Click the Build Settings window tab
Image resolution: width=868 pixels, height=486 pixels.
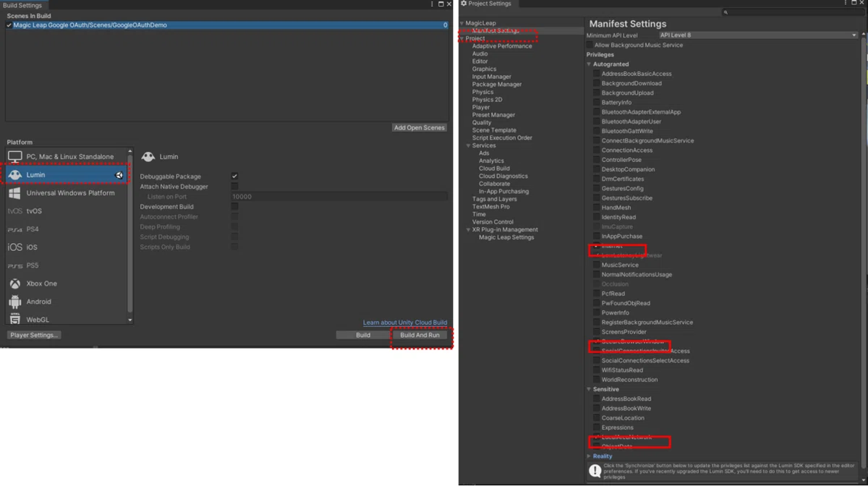coord(22,4)
